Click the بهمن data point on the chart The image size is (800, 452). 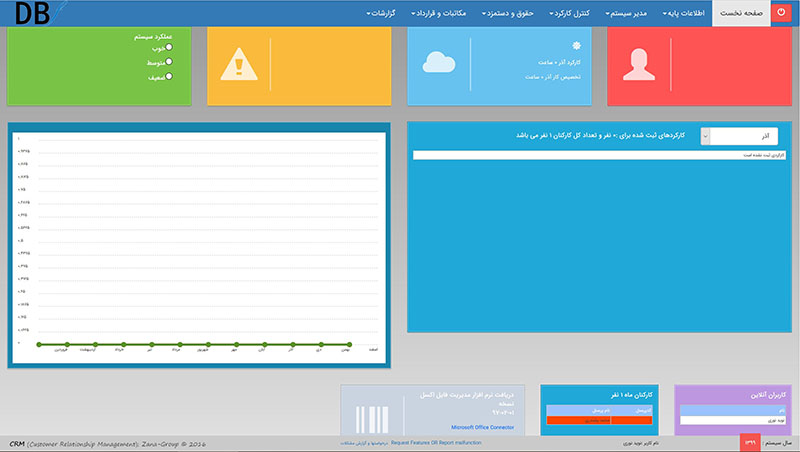click(349, 344)
